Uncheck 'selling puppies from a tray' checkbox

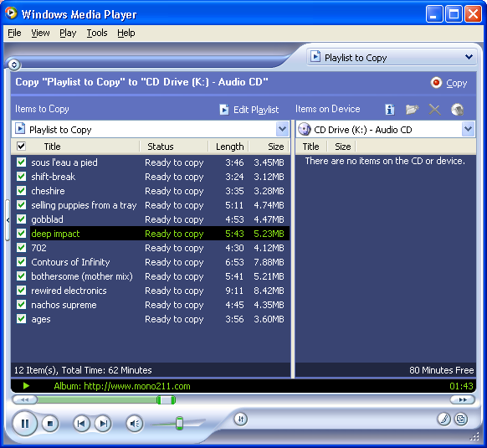point(21,205)
